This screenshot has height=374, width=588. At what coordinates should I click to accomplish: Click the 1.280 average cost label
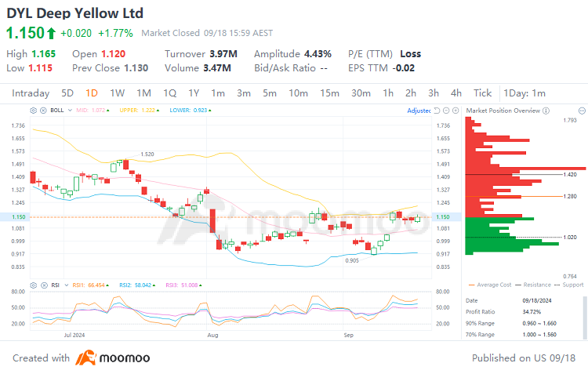(570, 196)
